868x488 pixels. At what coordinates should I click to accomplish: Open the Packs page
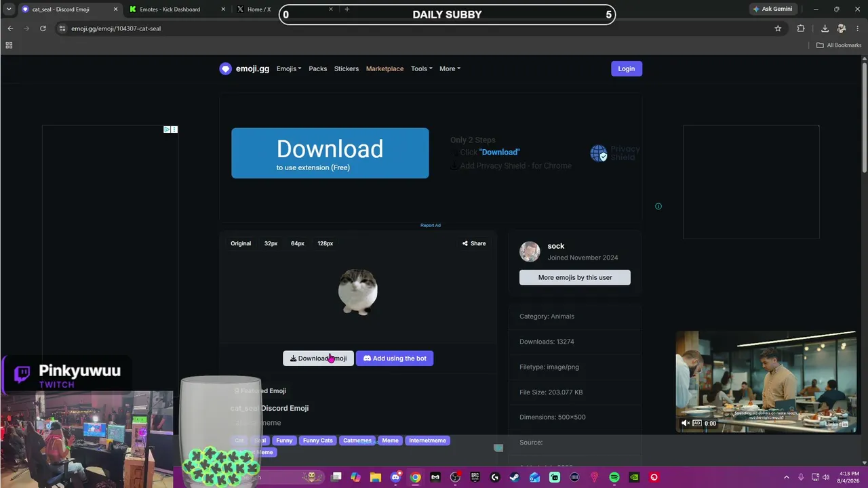point(318,68)
